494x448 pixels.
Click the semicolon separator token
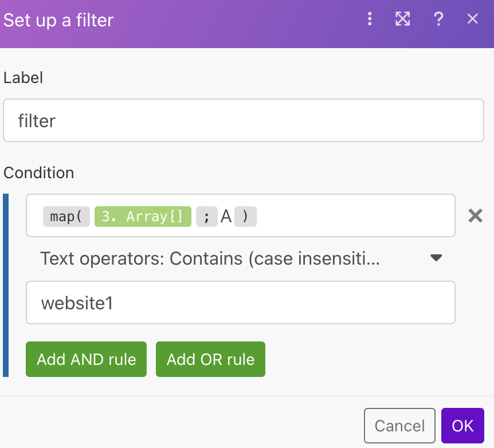pyautogui.click(x=206, y=217)
